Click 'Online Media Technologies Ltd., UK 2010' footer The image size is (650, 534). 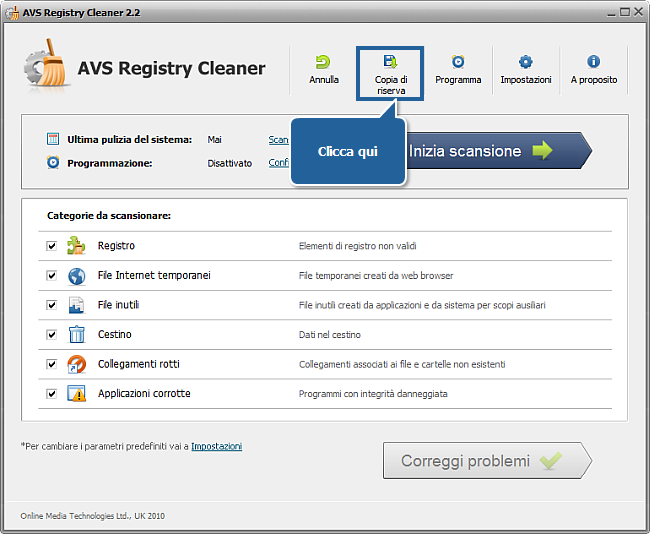[x=92, y=516]
